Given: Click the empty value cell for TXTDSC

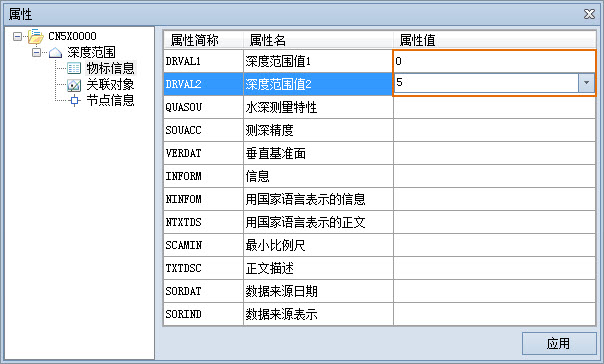Looking at the screenshot, I should tap(494, 268).
